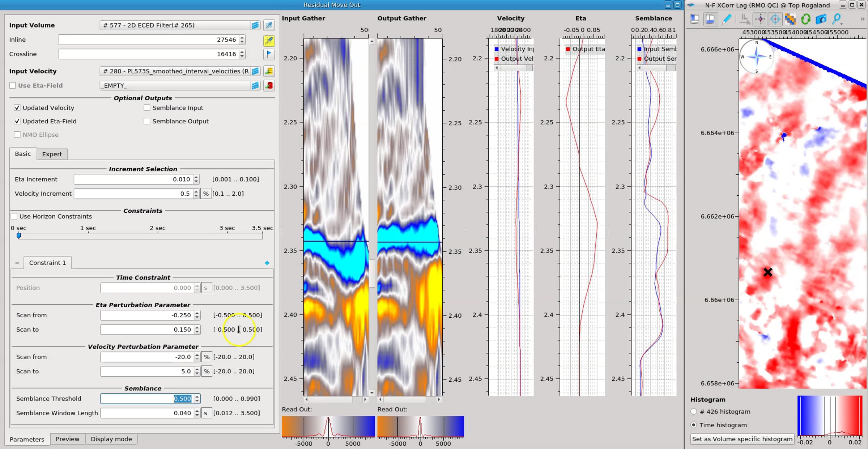
Task: Toggle the compass rose icon in XCorr toolbar
Action: click(x=760, y=19)
